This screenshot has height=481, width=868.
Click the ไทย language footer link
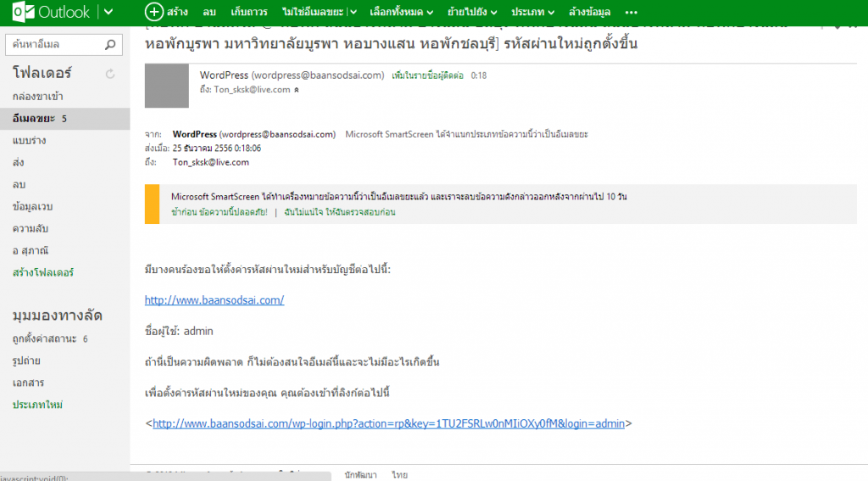400,475
